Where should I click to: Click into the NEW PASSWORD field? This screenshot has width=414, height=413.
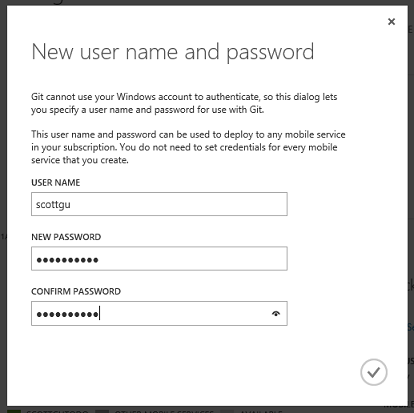pyautogui.click(x=159, y=259)
